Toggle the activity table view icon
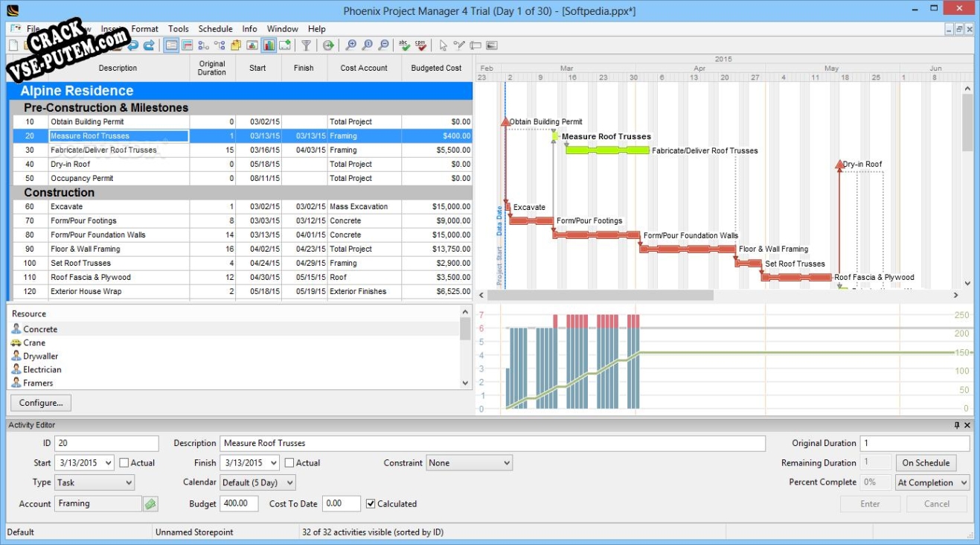 pos(172,45)
